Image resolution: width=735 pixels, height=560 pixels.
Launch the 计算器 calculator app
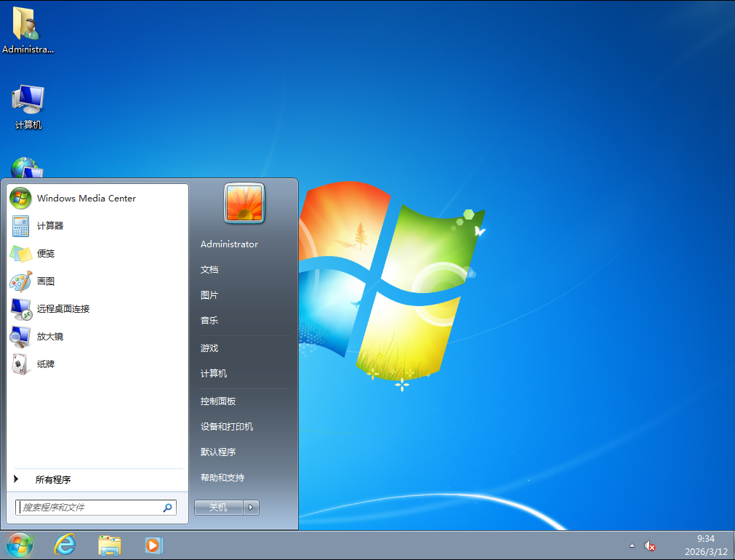[47, 225]
